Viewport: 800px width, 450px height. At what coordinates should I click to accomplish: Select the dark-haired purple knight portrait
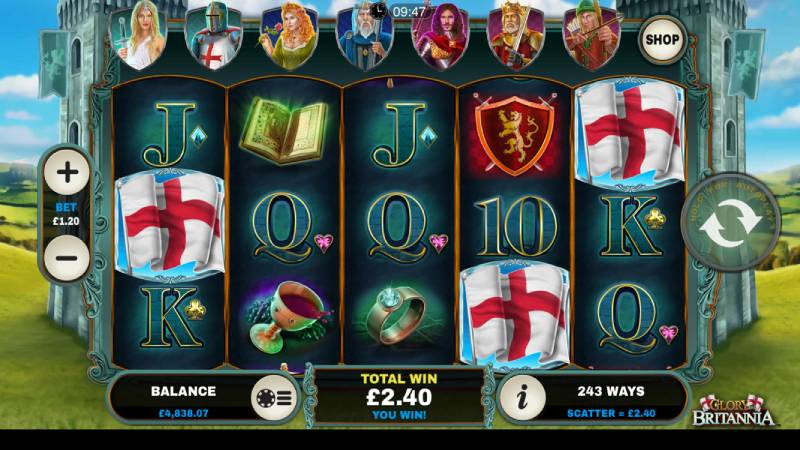tap(440, 38)
